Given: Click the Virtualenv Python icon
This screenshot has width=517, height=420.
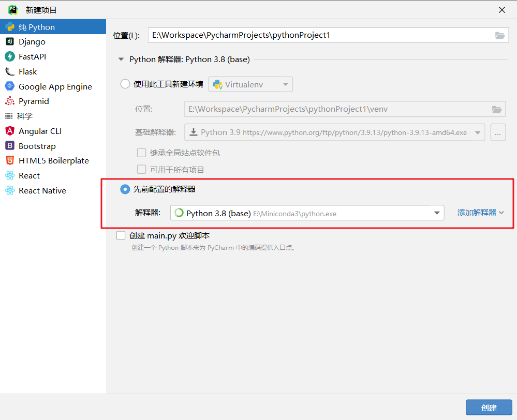Looking at the screenshot, I should click(x=217, y=84).
